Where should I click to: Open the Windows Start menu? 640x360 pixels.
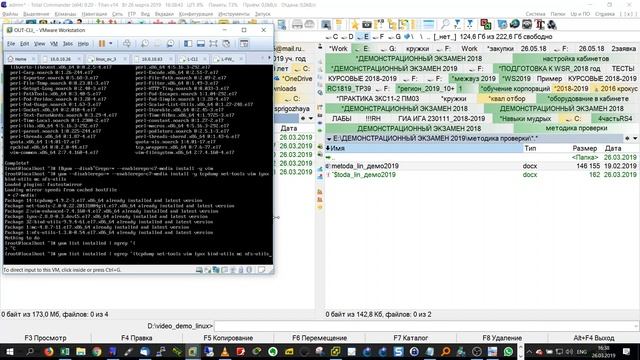[x=9, y=351]
